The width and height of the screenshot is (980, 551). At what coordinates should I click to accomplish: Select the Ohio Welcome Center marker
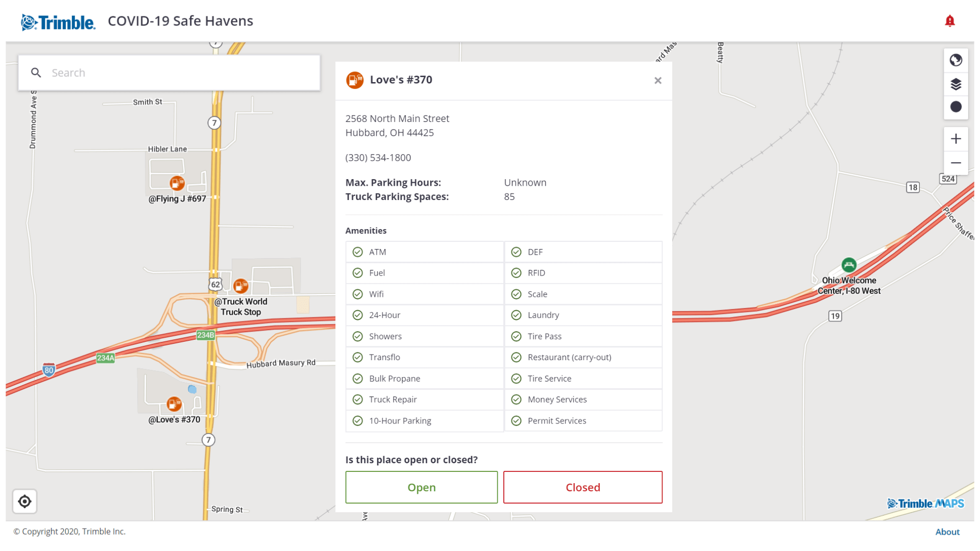[849, 264]
